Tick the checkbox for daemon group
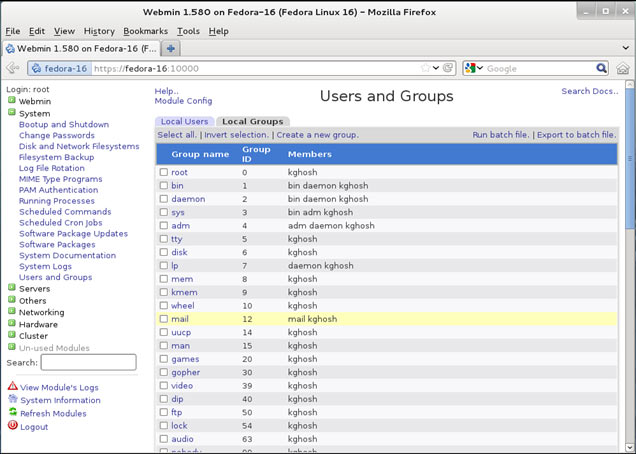 [x=163, y=199]
